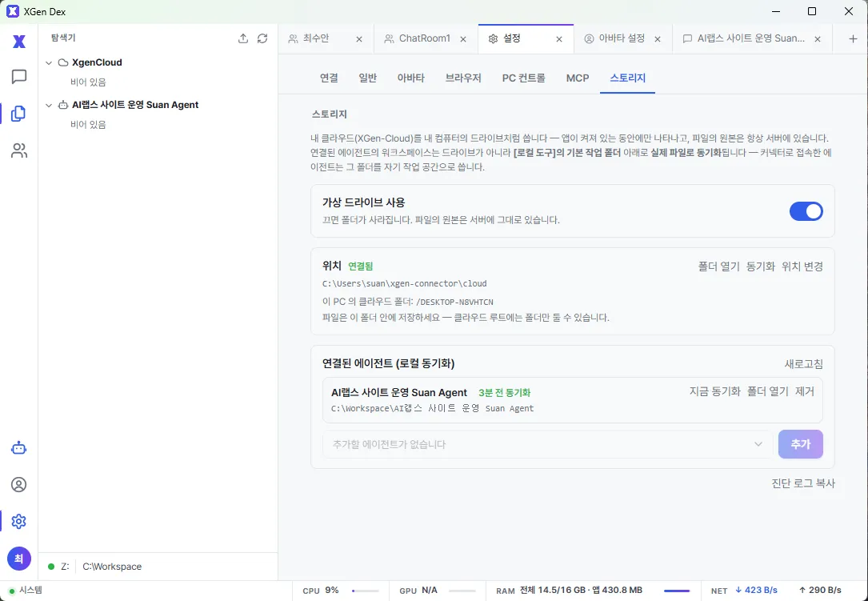Open the 일반 settings tab
The width and height of the screenshot is (868, 601).
367,78
